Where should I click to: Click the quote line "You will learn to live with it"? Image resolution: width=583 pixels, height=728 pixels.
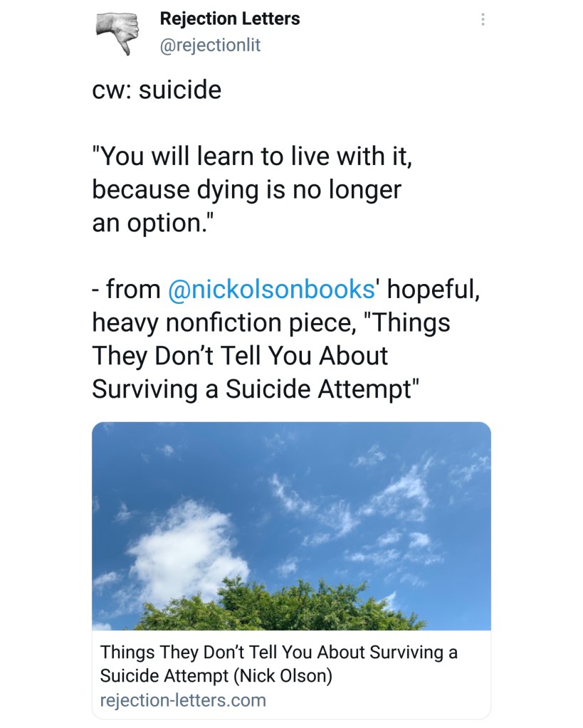coord(253,157)
